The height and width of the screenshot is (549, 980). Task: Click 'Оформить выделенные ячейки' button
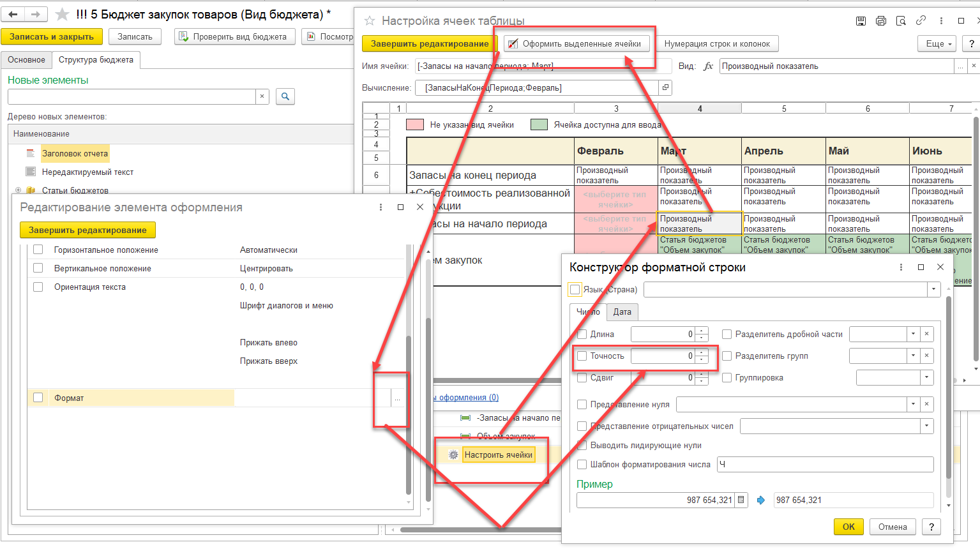577,43
